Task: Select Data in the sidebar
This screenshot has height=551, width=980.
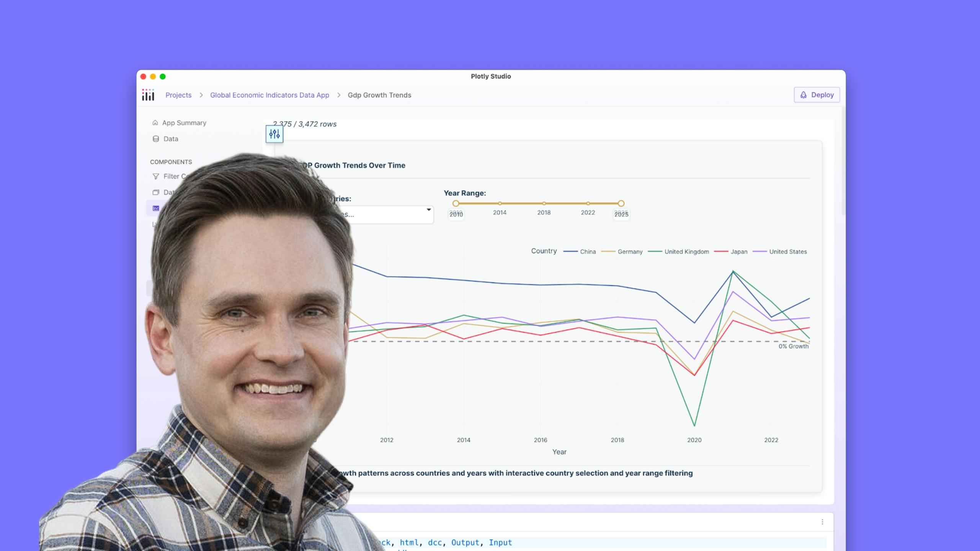Action: pos(170,139)
